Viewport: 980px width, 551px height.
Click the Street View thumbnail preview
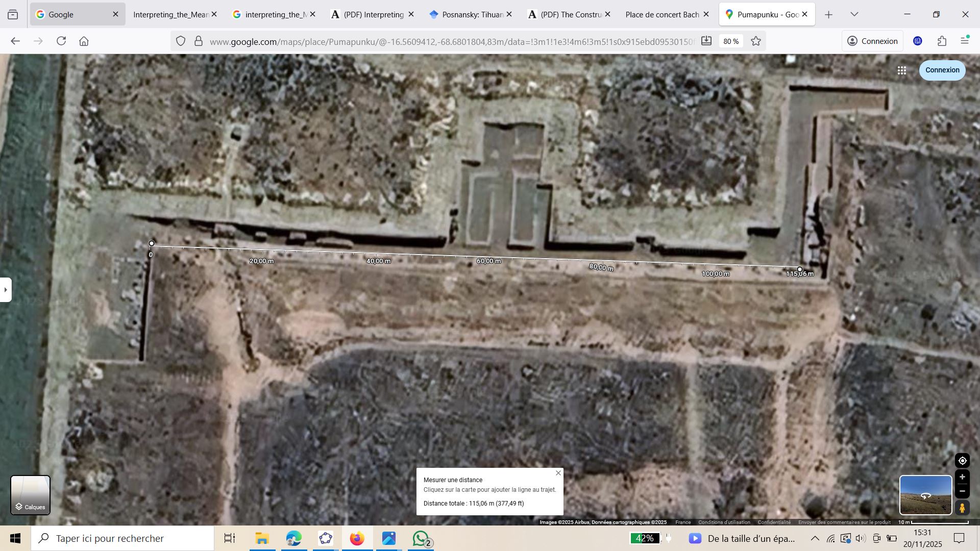[925, 495]
